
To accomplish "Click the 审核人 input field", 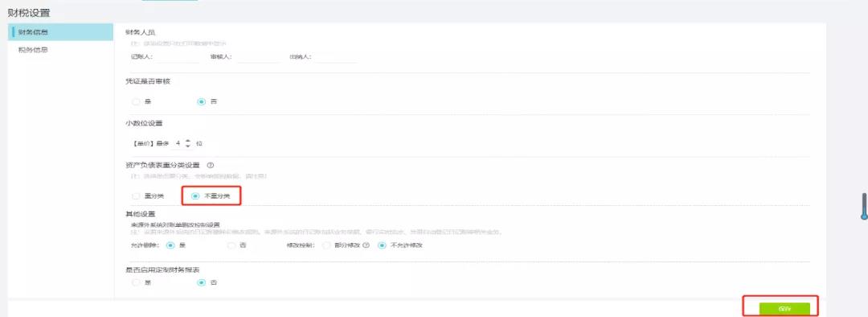I will (259, 56).
